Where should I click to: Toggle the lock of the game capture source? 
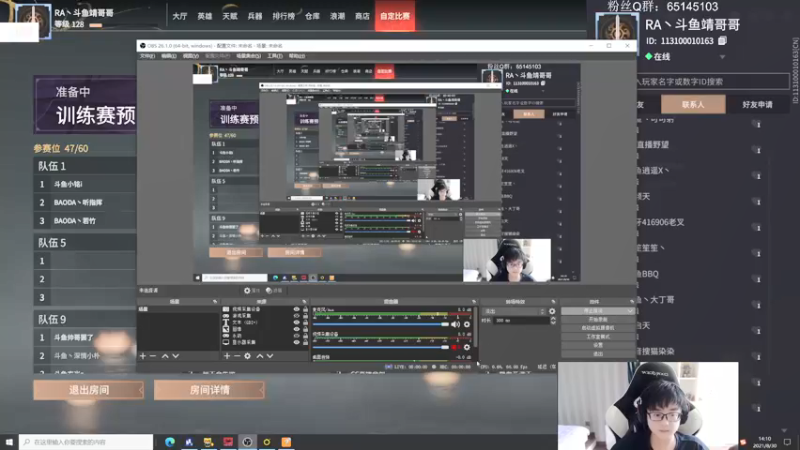[x=305, y=316]
